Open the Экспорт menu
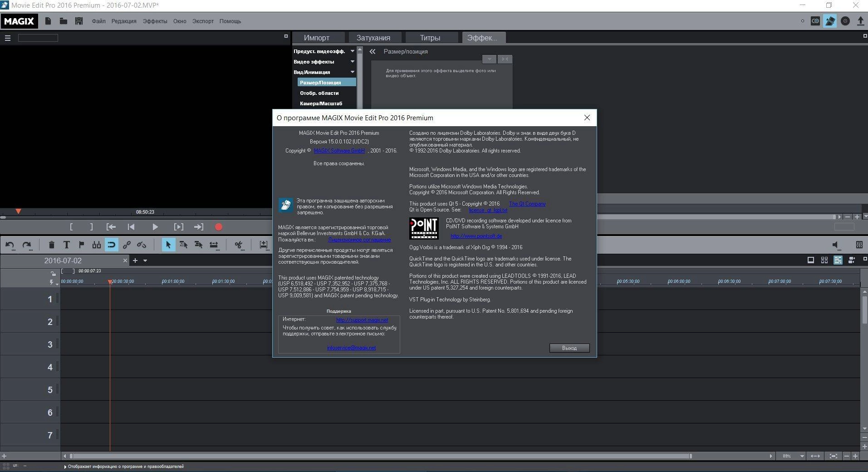868x472 pixels. point(203,21)
